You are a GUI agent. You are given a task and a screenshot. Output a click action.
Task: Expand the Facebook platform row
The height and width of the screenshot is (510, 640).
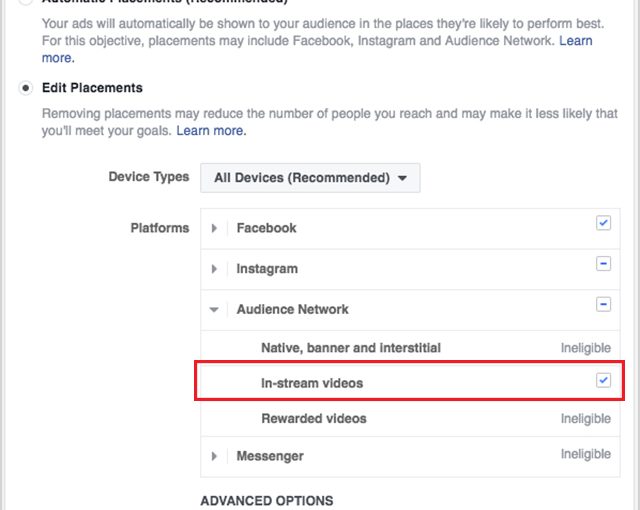214,228
